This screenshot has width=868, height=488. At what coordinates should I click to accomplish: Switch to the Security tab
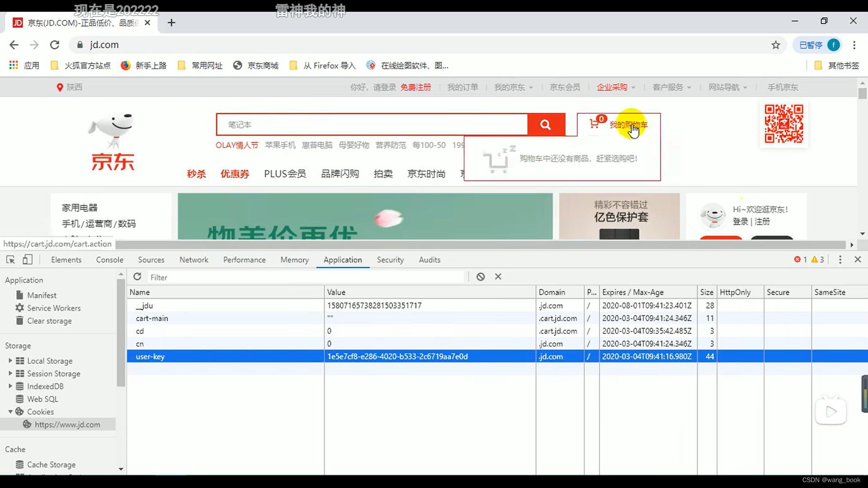click(390, 260)
